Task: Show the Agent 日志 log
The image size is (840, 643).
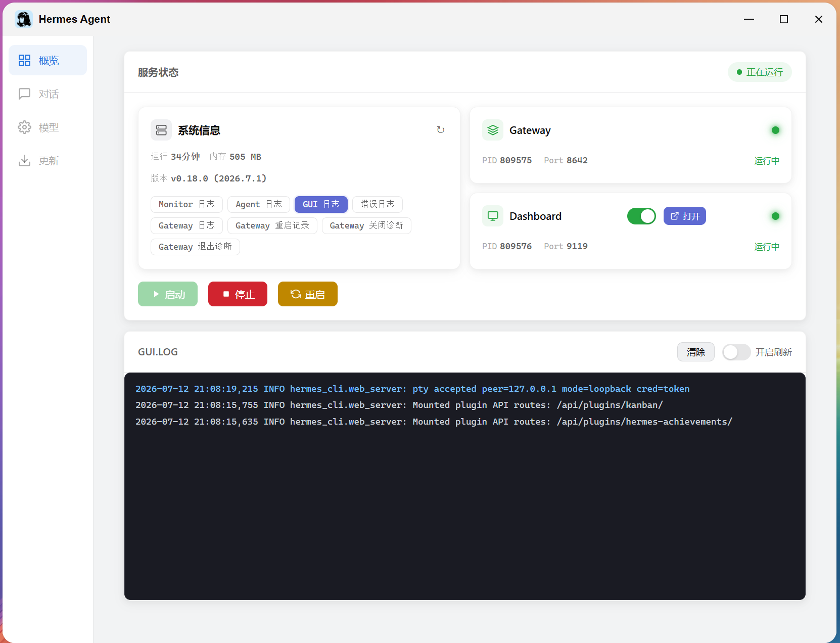Action: [259, 204]
